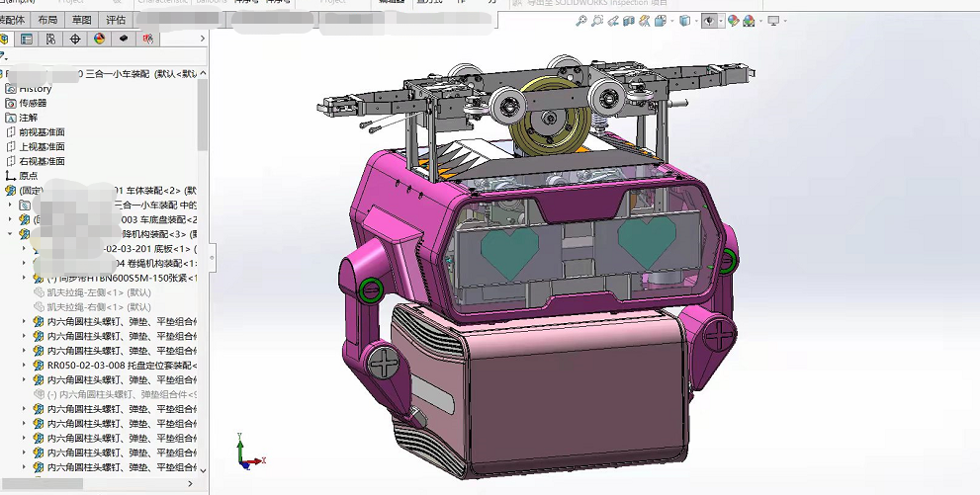Select 原点 in the feature tree

coord(29,175)
